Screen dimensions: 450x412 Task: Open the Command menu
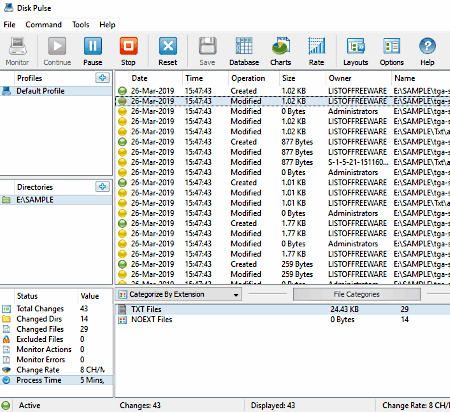click(43, 25)
